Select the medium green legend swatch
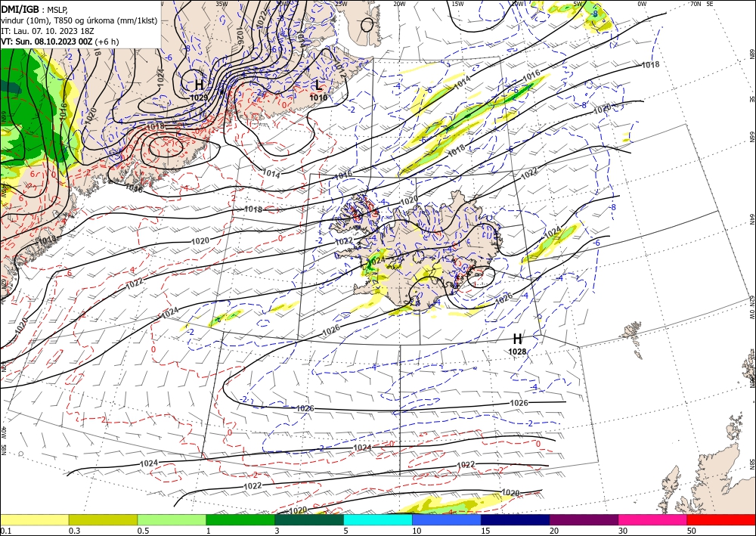The width and height of the screenshot is (756, 536). pyautogui.click(x=240, y=519)
